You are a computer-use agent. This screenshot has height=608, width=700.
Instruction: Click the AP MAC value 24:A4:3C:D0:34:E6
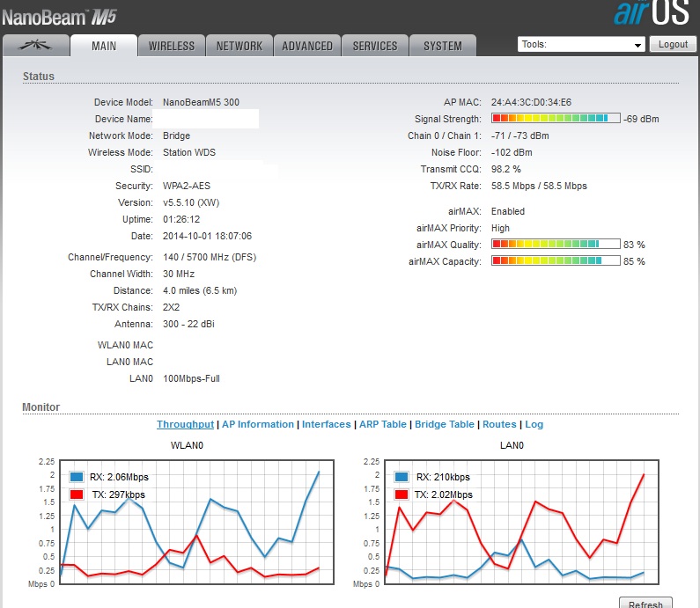tap(531, 102)
